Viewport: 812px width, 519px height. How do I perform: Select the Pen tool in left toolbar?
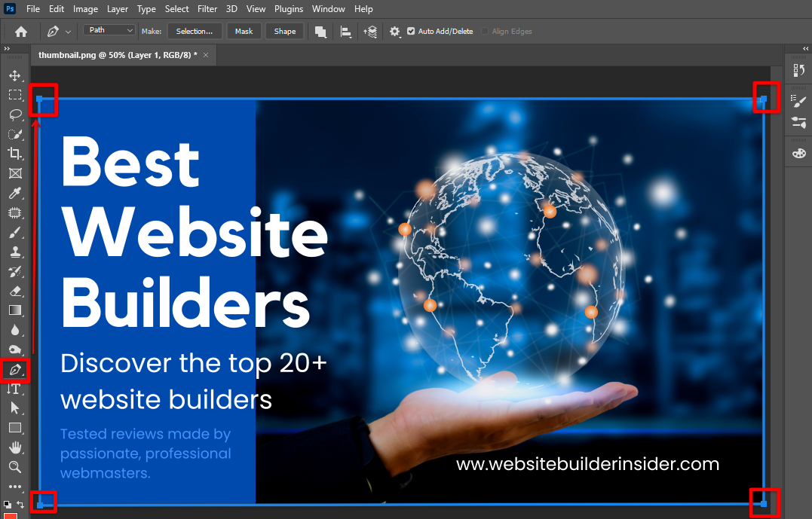pyautogui.click(x=15, y=369)
